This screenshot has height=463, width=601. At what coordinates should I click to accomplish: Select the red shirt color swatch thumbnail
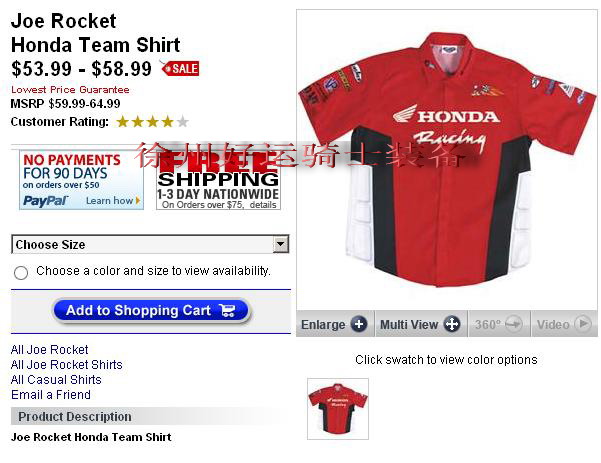[338, 409]
